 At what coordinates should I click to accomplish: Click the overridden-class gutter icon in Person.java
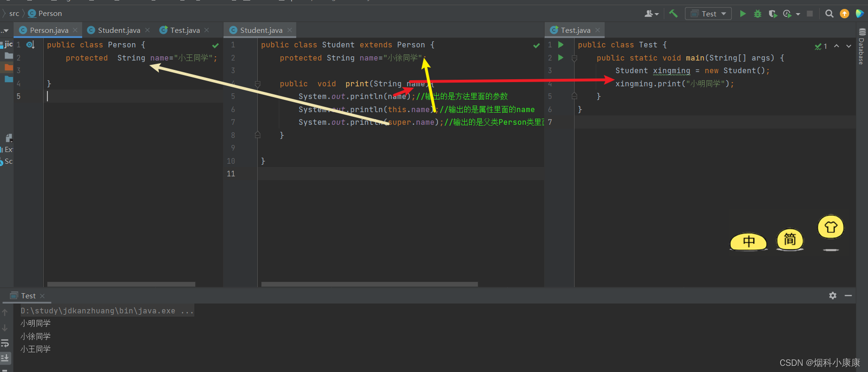[x=31, y=45]
